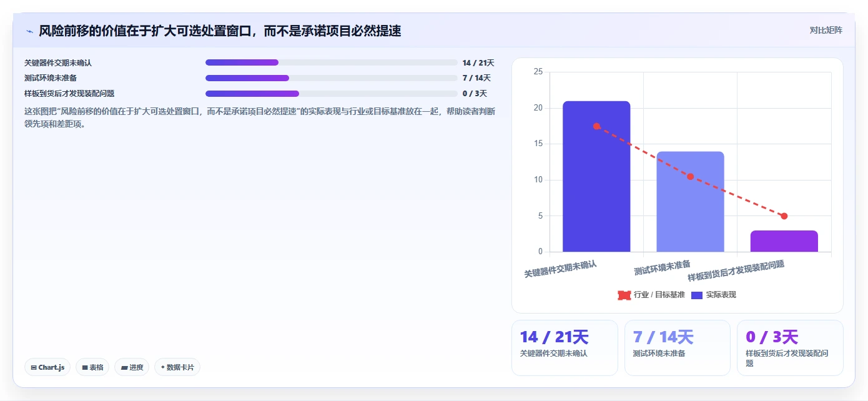Click the 7 / 14天 progress value text
Screen dimensions: 868x401
(476, 78)
